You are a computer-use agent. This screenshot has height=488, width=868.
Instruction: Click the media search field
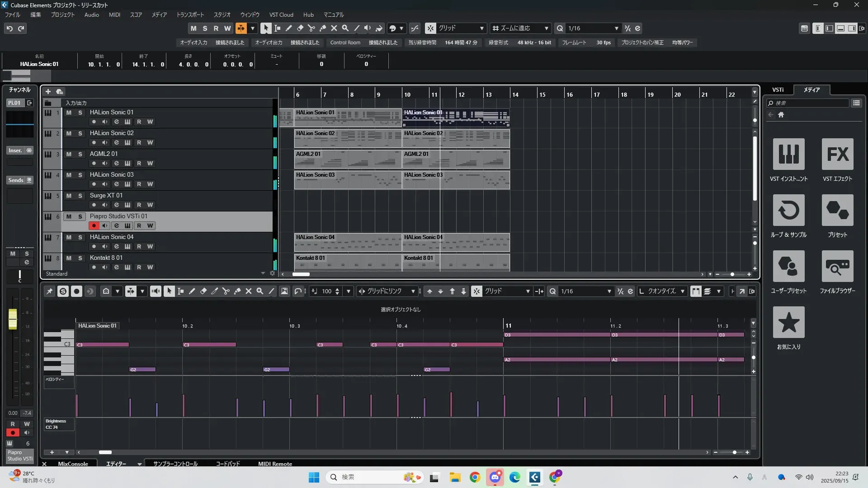(809, 103)
